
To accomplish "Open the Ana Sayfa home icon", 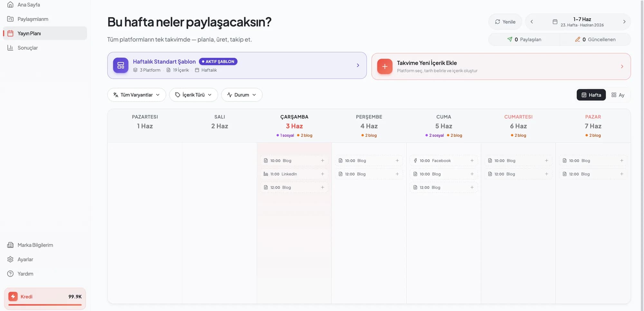I will click(x=10, y=5).
